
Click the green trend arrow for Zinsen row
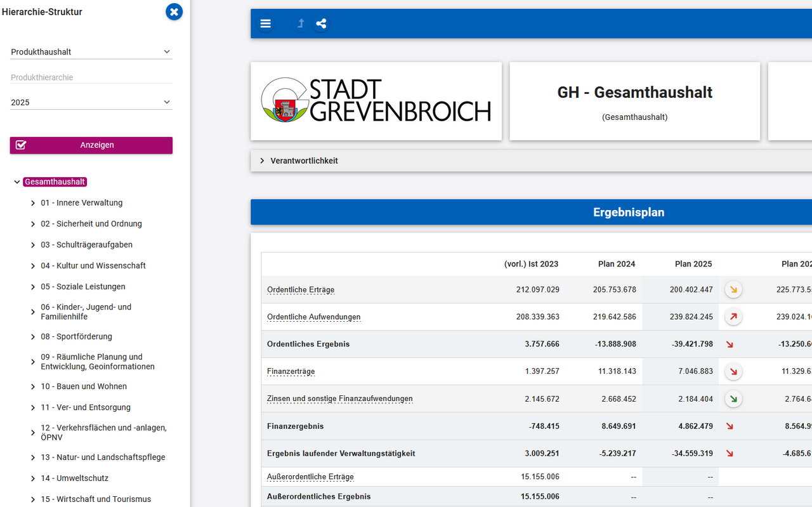[x=733, y=398]
